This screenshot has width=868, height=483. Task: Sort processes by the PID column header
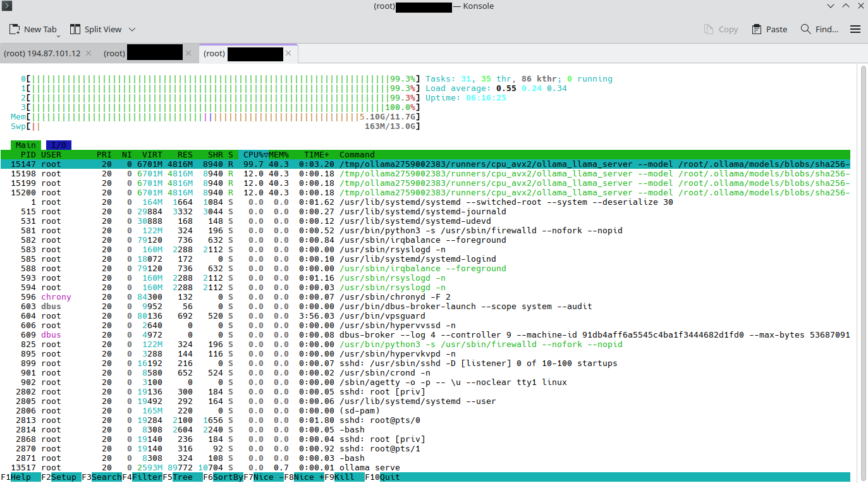[x=28, y=155]
